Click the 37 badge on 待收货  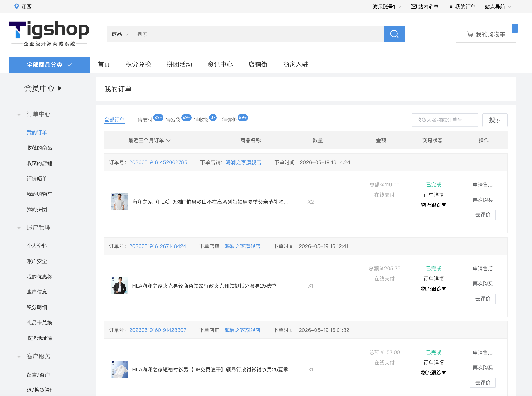[213, 117]
